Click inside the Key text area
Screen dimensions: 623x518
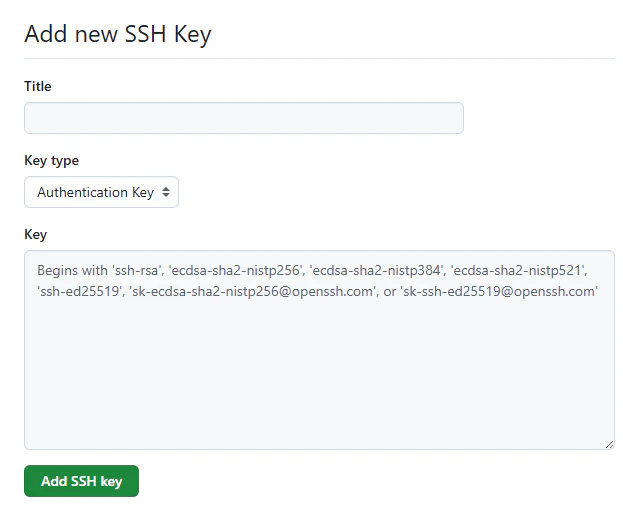coord(319,349)
